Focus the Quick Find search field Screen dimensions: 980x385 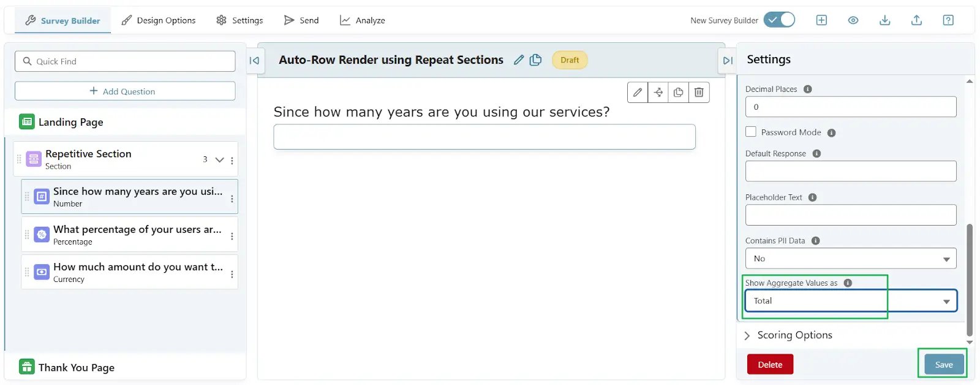coord(125,61)
